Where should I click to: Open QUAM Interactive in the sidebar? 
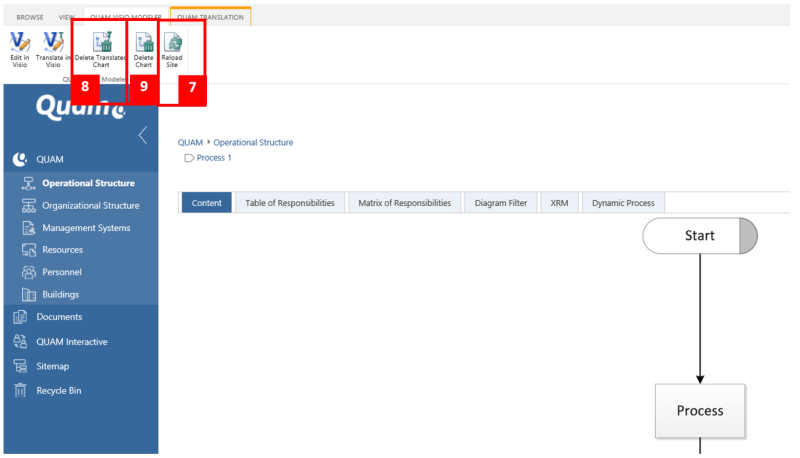pos(71,342)
